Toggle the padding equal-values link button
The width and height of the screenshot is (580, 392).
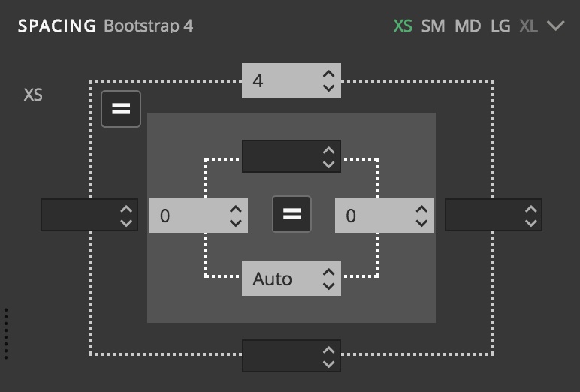point(292,214)
